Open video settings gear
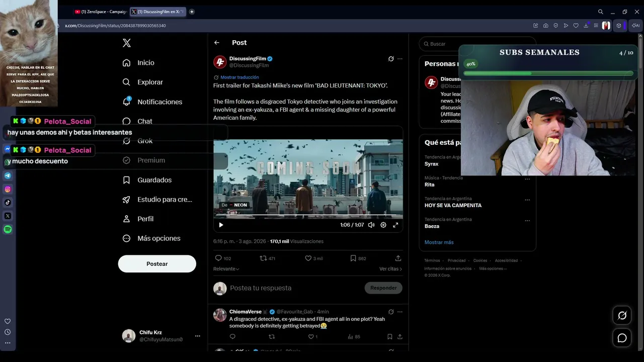Screen dimensions: 644x362 click(x=383, y=225)
